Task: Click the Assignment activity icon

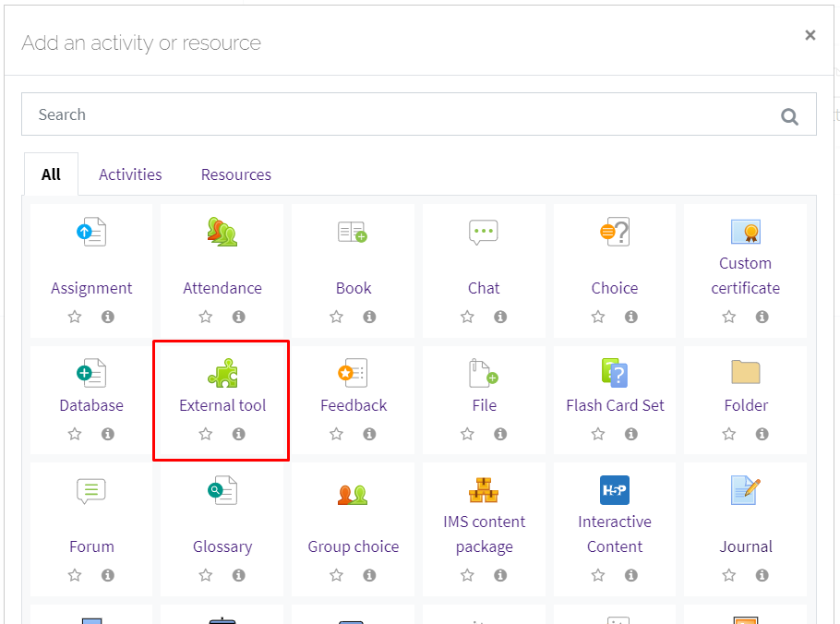Action: point(91,232)
